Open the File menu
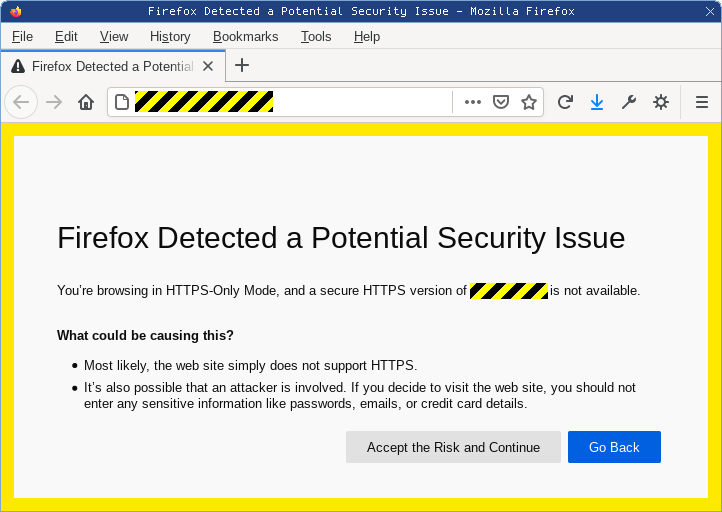The width and height of the screenshot is (722, 512). (x=22, y=36)
